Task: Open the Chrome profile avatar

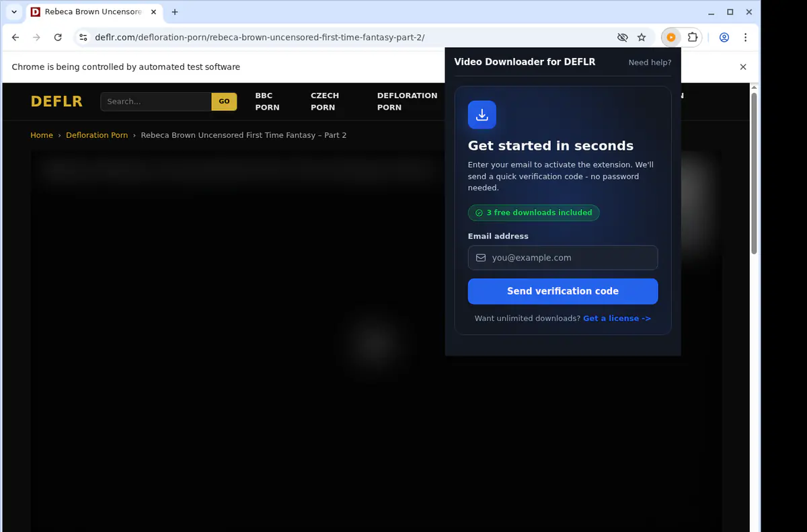Action: [724, 38]
